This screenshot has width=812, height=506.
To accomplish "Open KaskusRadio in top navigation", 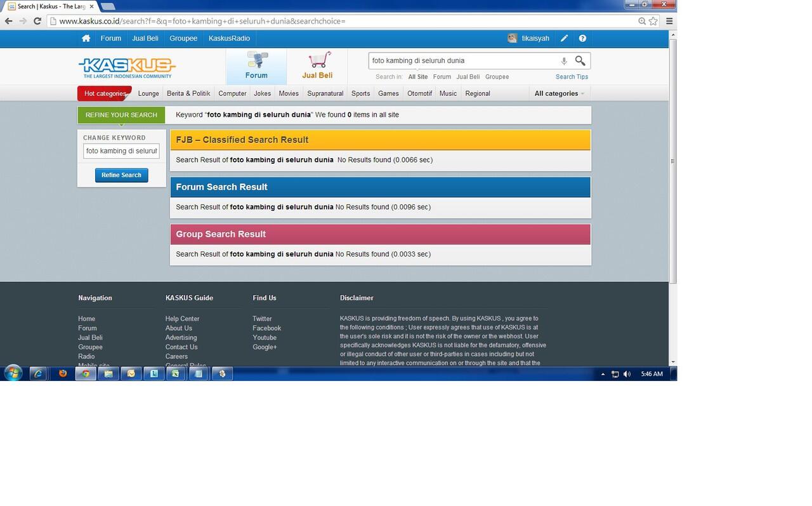I will pos(229,38).
